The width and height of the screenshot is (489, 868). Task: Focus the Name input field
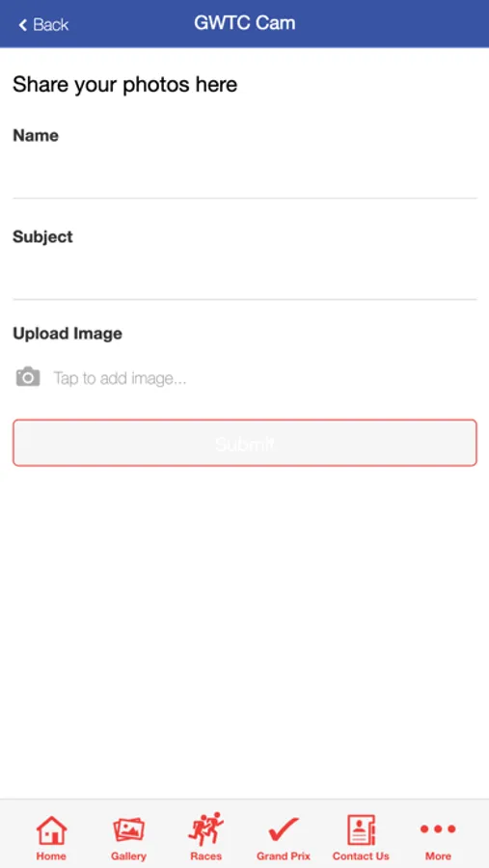[245, 174]
